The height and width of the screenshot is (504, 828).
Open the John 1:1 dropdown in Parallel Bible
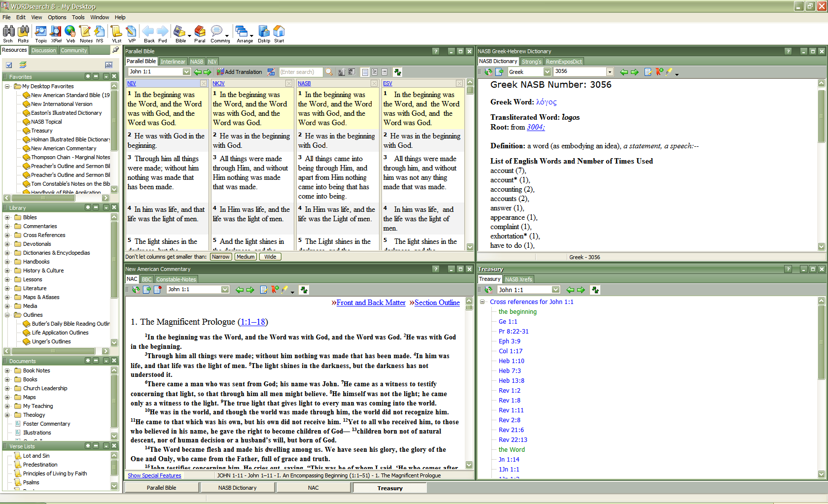point(186,72)
